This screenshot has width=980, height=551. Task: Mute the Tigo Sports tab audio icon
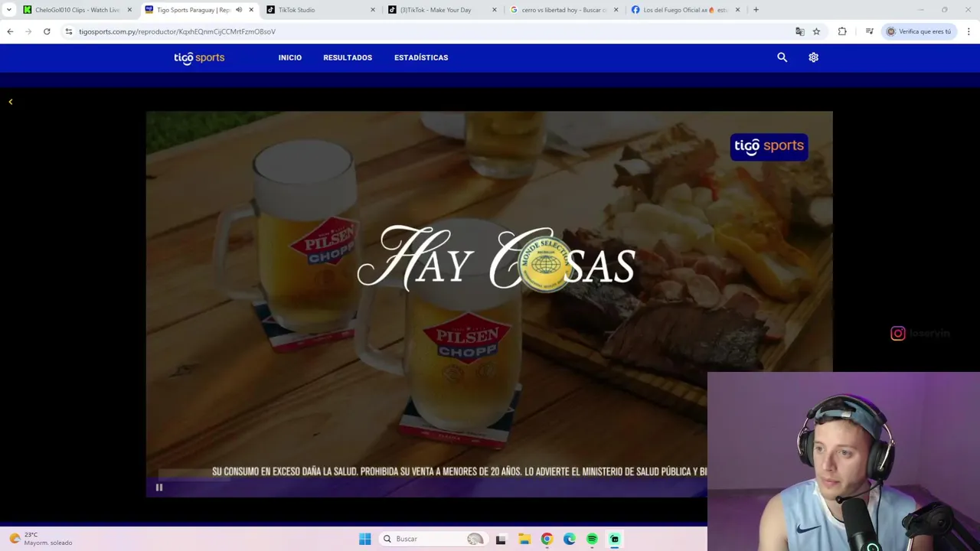pyautogui.click(x=239, y=10)
